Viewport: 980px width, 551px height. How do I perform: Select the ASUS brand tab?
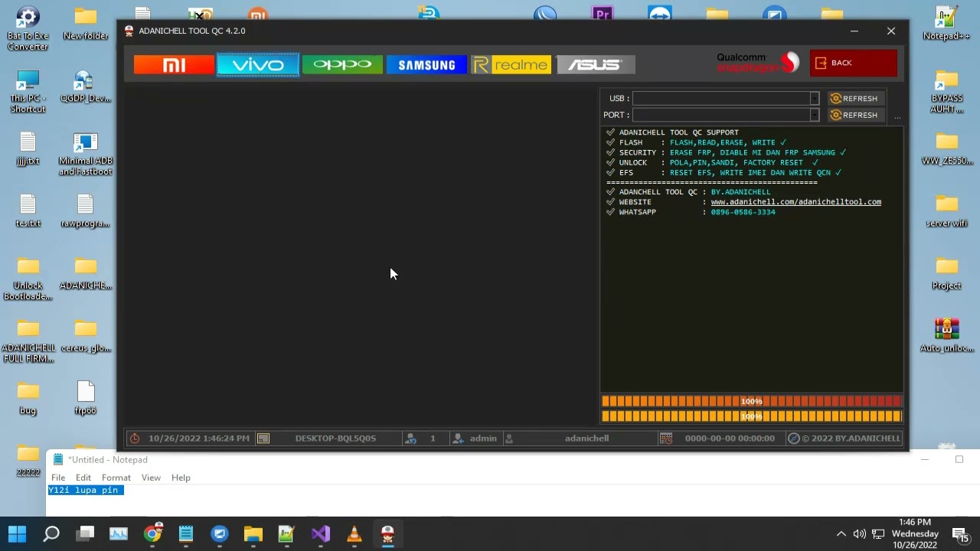point(596,65)
